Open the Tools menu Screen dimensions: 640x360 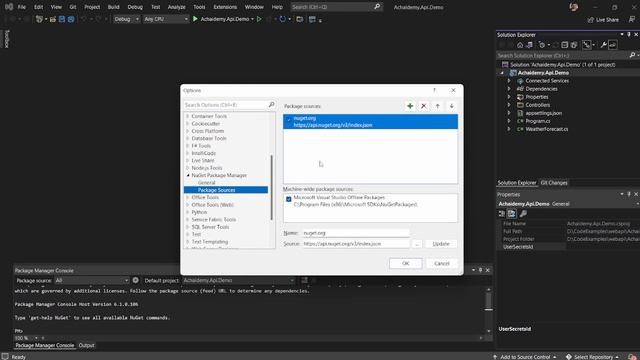tap(199, 7)
